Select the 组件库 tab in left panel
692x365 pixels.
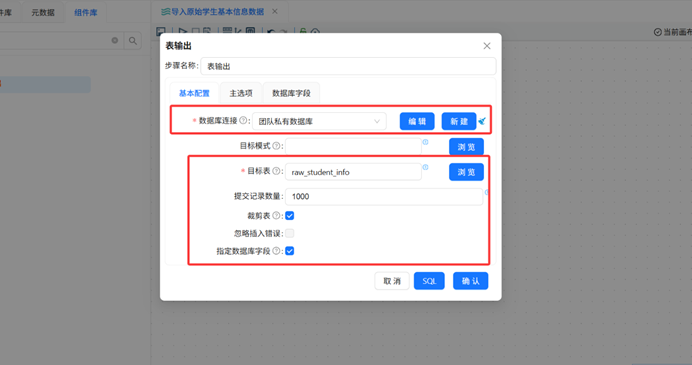coord(86,12)
